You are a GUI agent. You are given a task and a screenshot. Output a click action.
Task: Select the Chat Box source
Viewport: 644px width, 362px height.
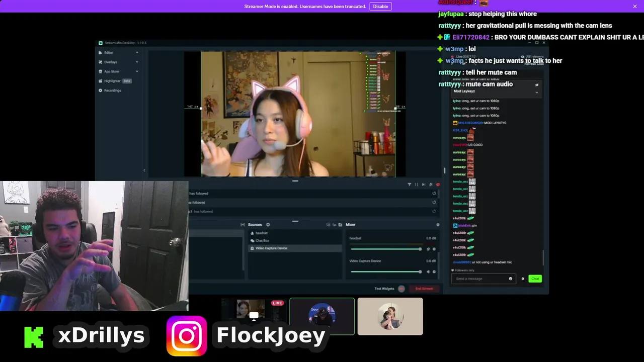[294, 241]
